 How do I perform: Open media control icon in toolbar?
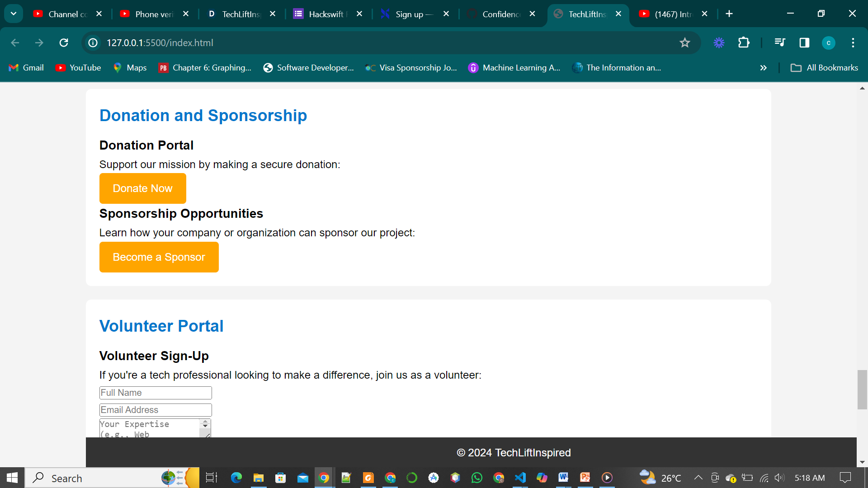[779, 42]
